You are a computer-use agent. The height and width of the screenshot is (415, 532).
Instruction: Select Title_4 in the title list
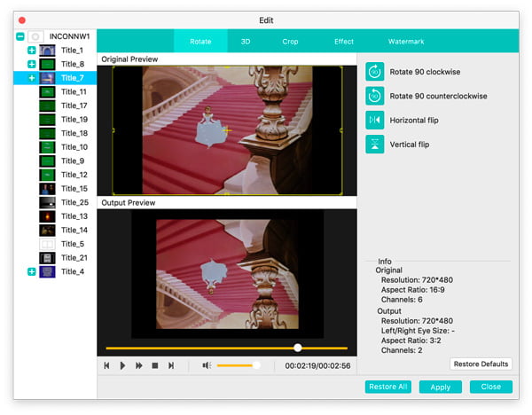tap(73, 271)
